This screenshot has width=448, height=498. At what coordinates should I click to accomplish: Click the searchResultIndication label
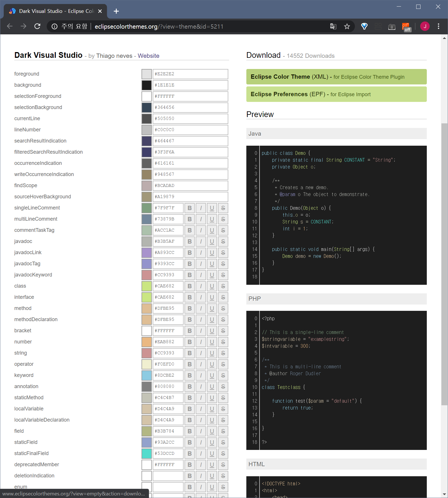point(40,141)
